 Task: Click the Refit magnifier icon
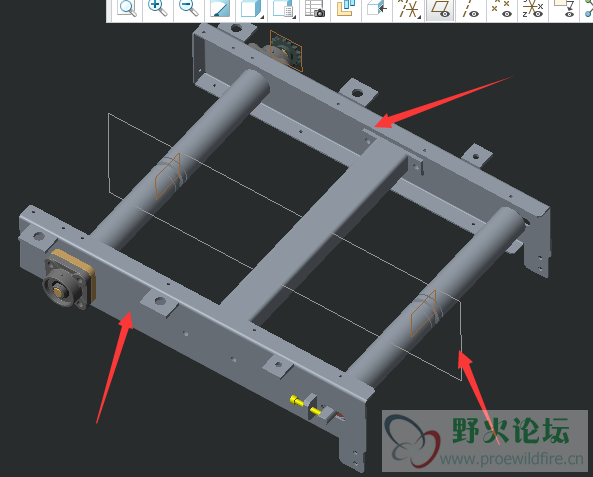coord(127,8)
